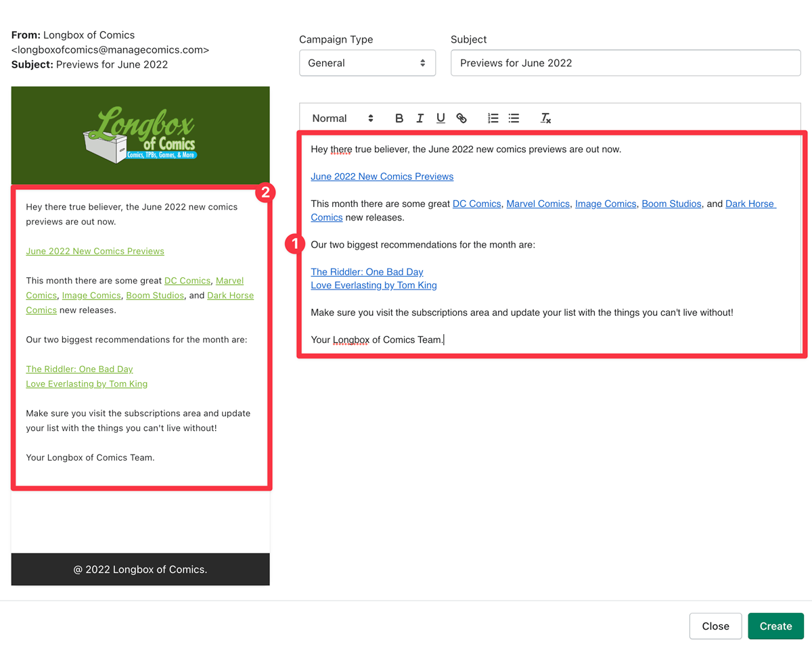Image resolution: width=812 pixels, height=648 pixels.
Task: Toggle underline formatting in editor toolbar
Action: click(441, 118)
